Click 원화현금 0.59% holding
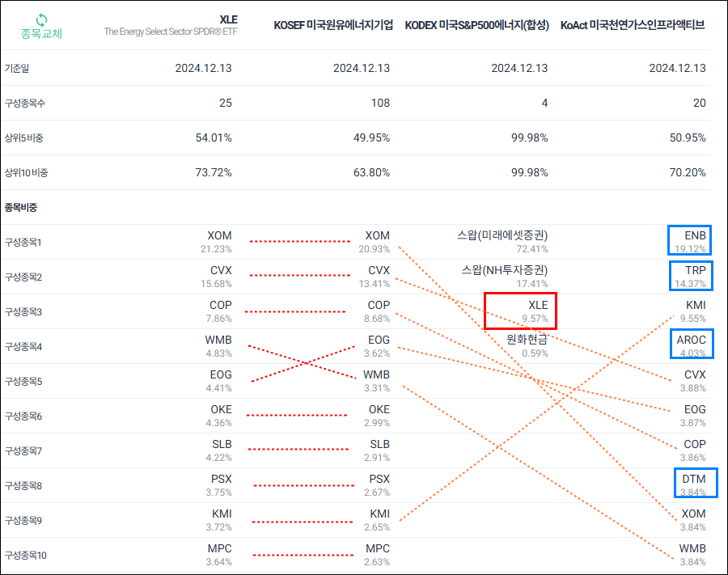The image size is (728, 575). 527,346
